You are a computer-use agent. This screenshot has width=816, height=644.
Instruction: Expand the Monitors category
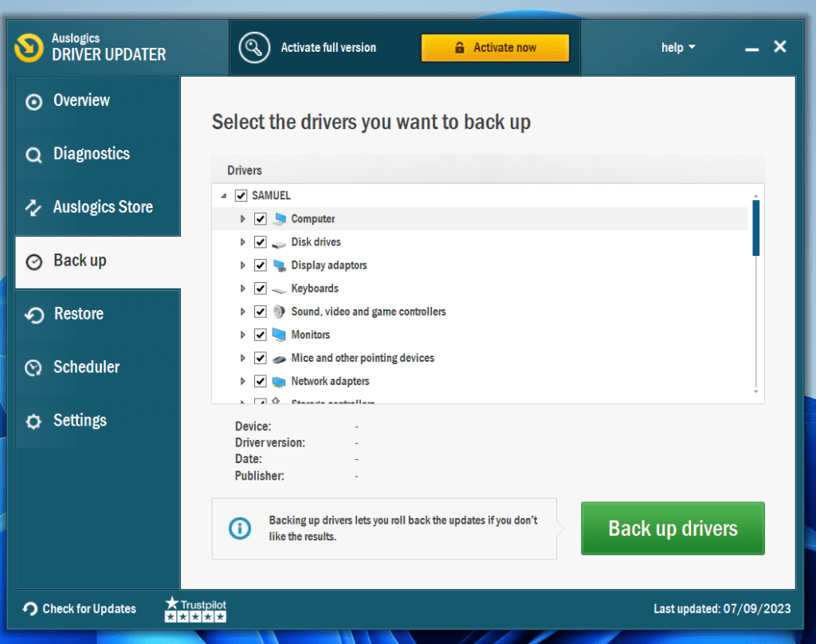click(x=243, y=335)
